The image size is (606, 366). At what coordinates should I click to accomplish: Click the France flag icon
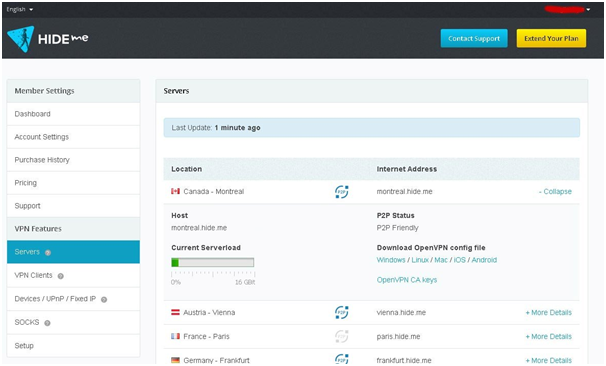point(175,336)
